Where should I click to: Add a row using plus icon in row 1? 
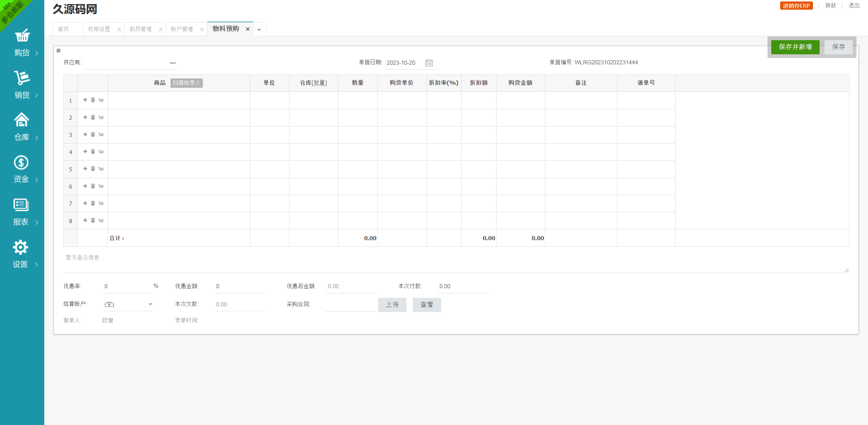click(x=85, y=100)
